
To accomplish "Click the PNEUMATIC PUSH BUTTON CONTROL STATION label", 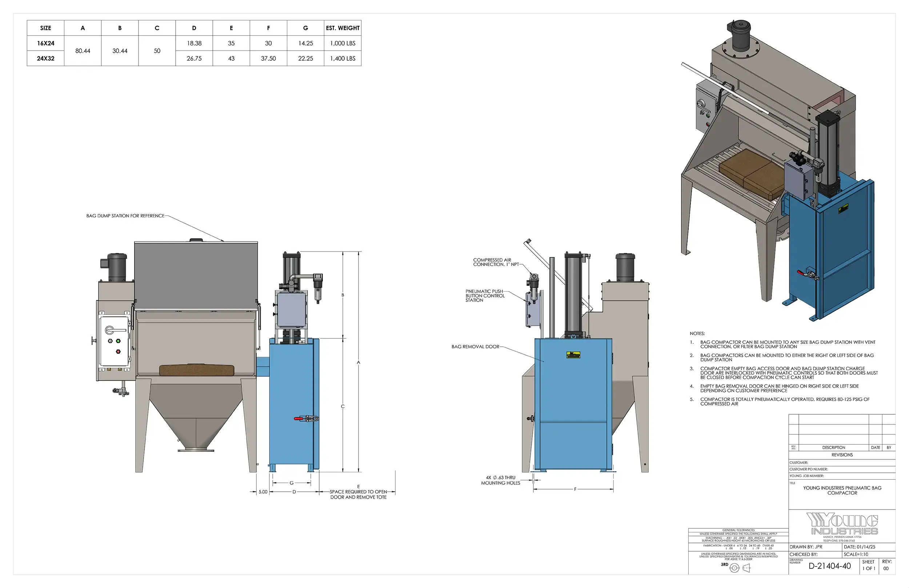I will (x=485, y=295).
